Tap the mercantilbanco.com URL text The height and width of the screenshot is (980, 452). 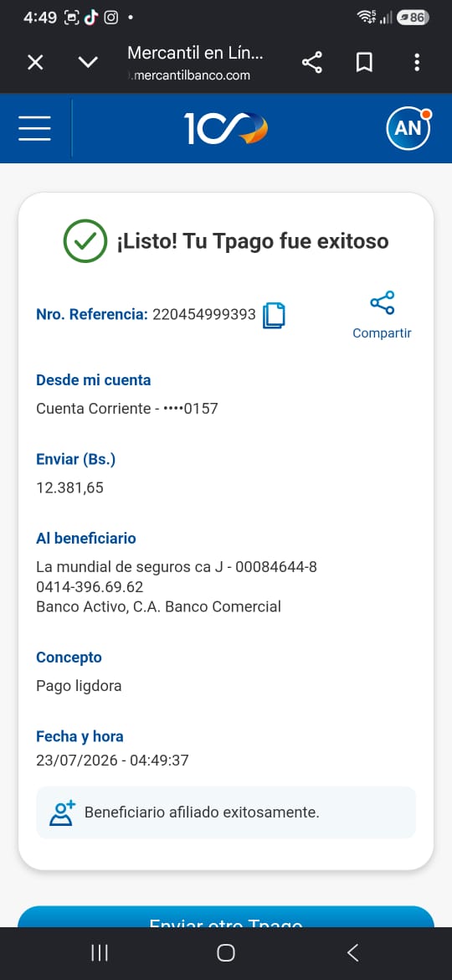click(x=188, y=75)
